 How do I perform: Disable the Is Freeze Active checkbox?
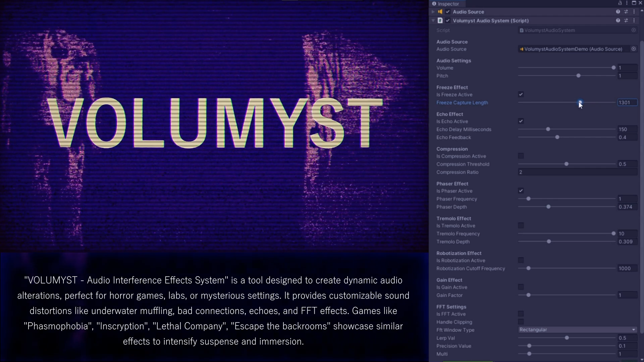click(521, 95)
